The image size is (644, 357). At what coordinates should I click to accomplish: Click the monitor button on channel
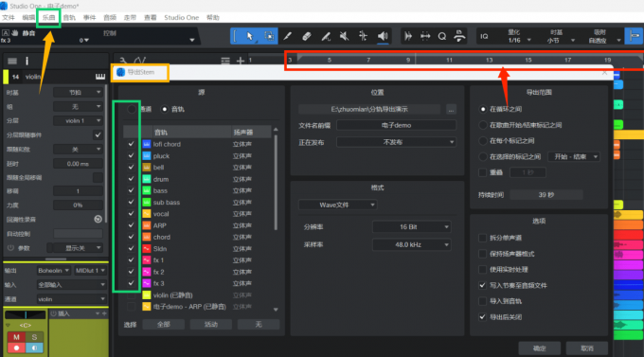34,348
